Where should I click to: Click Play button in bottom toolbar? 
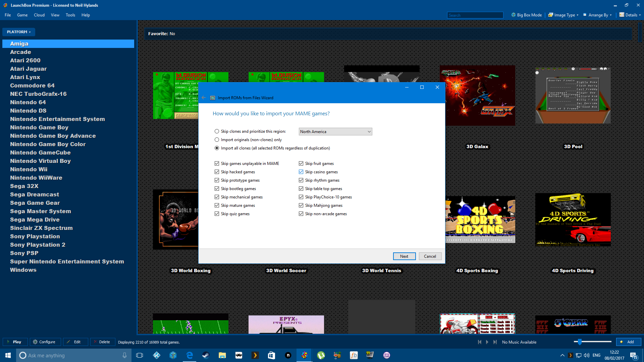click(15, 342)
